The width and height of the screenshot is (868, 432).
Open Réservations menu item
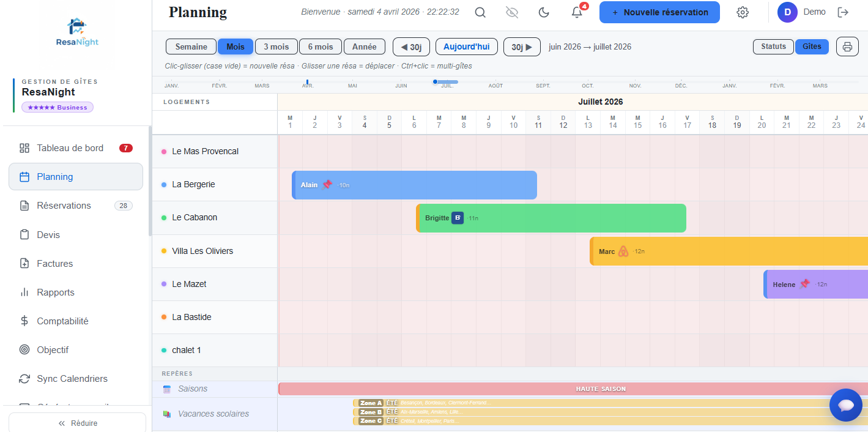coord(76,206)
